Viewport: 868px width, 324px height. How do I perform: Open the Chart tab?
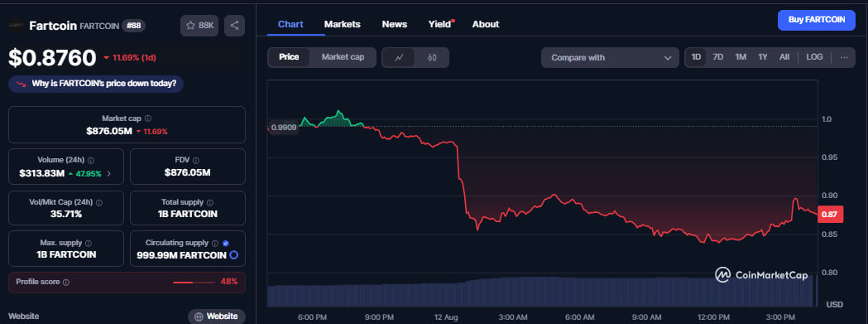290,24
